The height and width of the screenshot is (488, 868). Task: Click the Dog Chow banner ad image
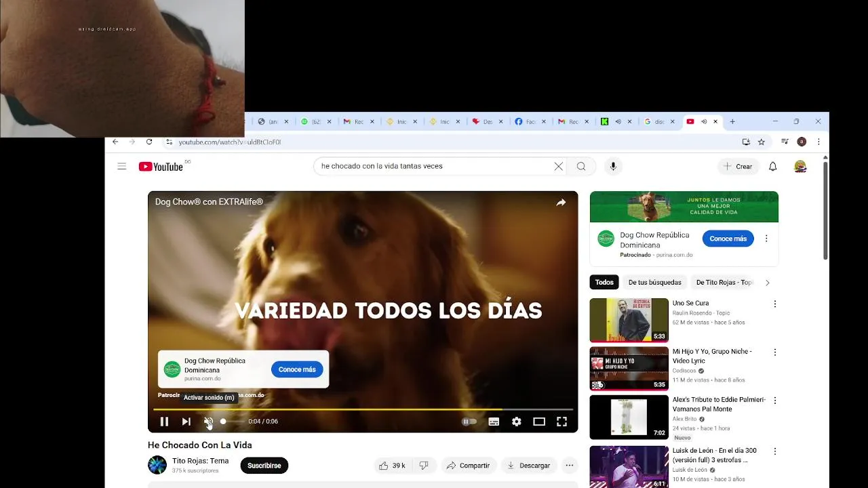684,207
